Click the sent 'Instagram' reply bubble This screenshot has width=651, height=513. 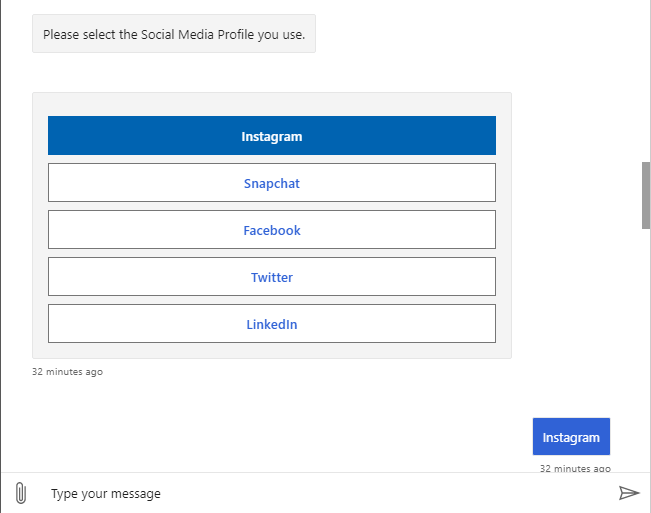tap(571, 437)
